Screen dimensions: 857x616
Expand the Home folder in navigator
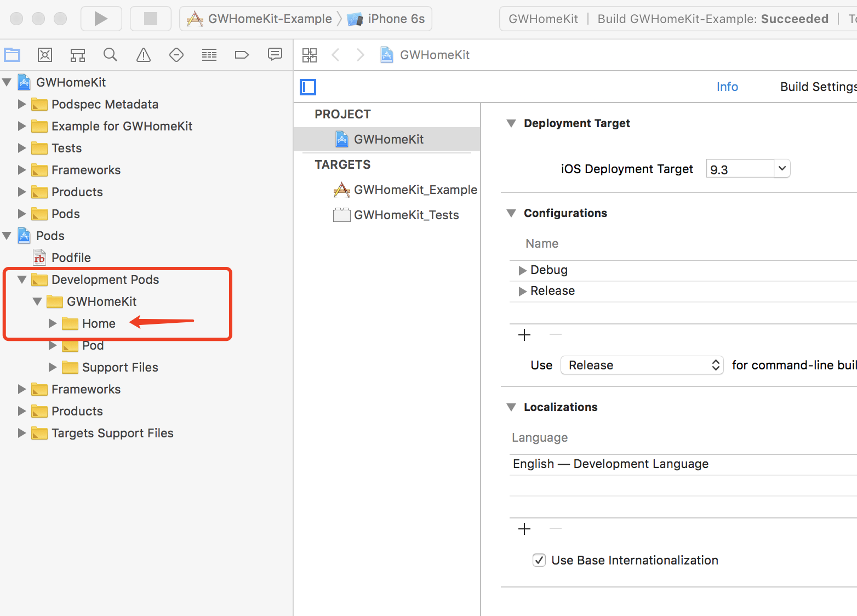53,323
